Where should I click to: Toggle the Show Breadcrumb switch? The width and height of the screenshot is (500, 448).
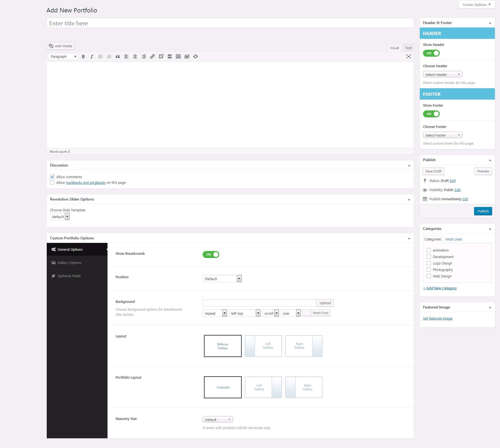tap(211, 254)
